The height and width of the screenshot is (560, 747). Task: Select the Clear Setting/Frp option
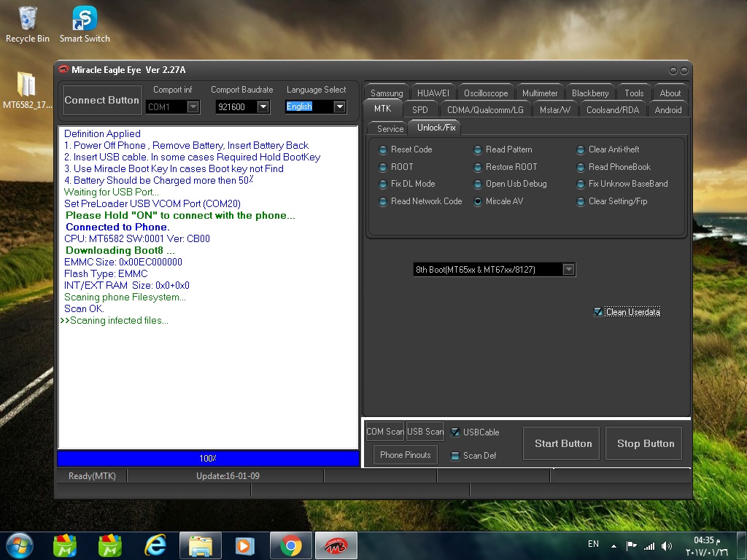(x=612, y=201)
